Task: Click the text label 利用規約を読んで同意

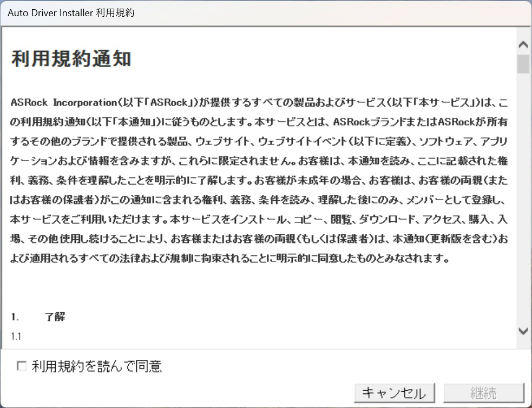Action: pyautogui.click(x=97, y=366)
